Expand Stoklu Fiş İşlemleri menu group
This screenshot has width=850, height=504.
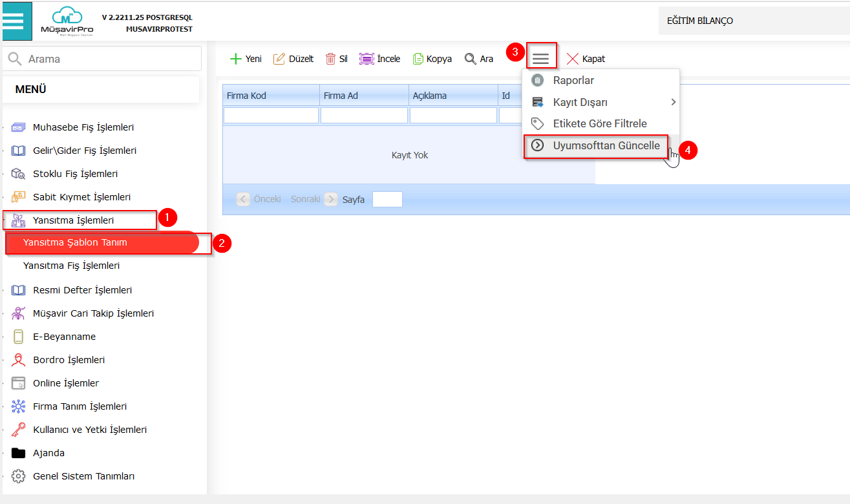(75, 174)
